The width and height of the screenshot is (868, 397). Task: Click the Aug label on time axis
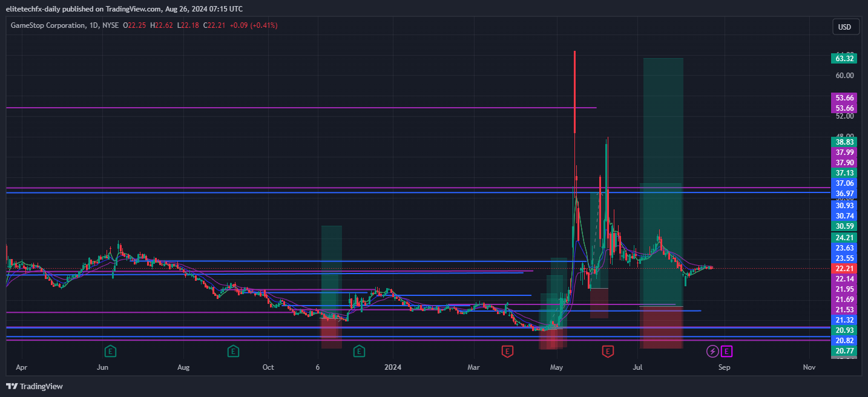click(x=184, y=367)
